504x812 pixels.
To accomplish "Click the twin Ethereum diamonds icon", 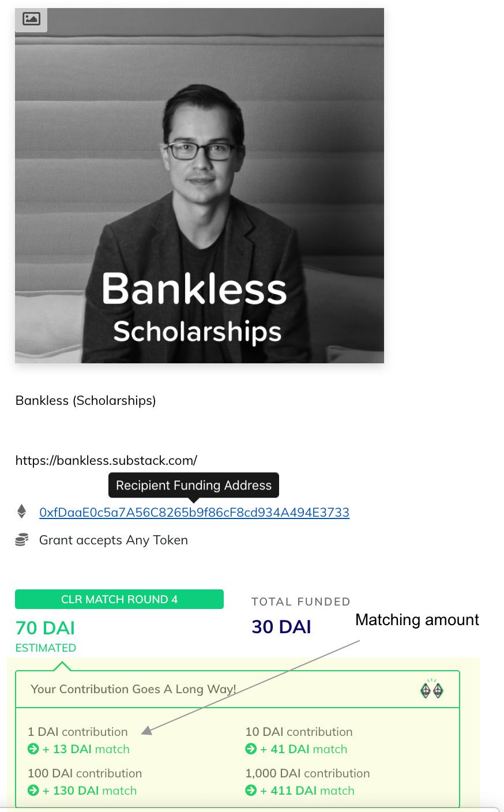I will coord(431,690).
